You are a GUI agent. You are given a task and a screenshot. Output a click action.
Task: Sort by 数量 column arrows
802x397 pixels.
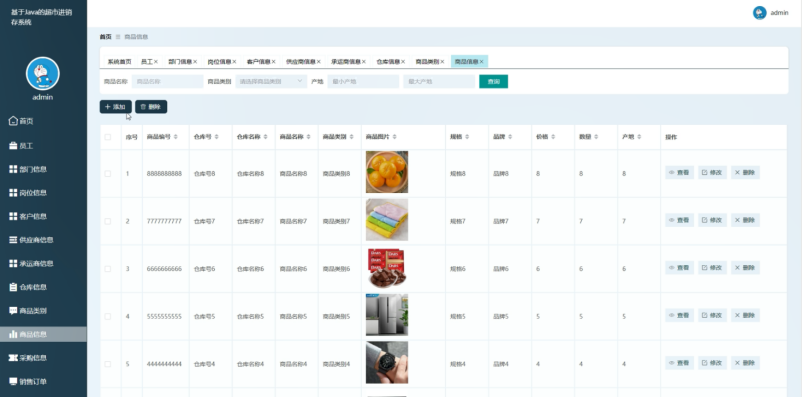pos(596,137)
